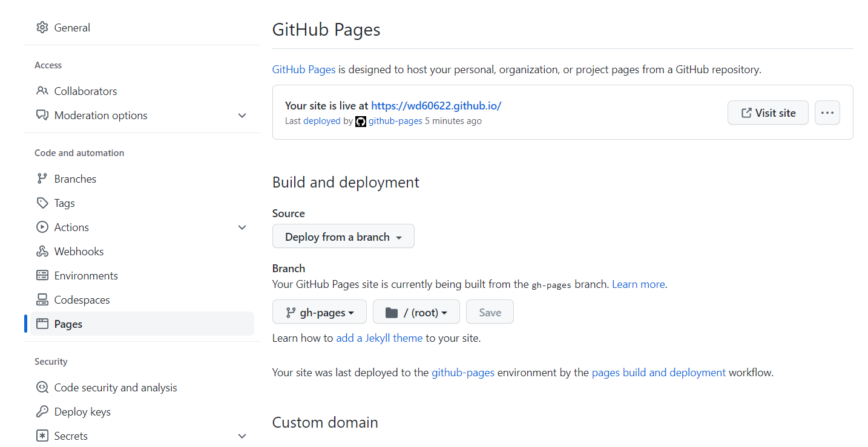Click the Moderation options comment icon
Image resolution: width=868 pixels, height=447 pixels.
click(42, 116)
